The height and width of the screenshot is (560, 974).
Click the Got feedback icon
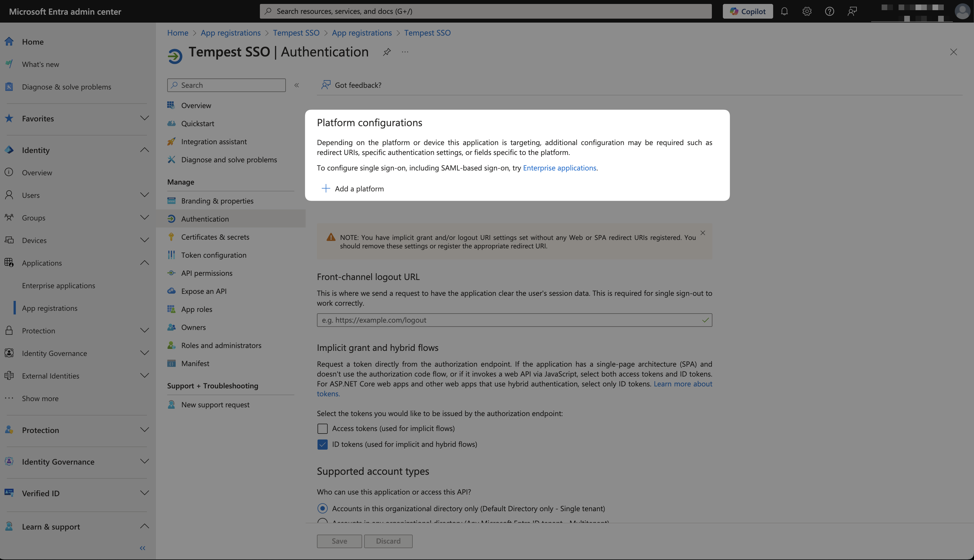click(326, 85)
